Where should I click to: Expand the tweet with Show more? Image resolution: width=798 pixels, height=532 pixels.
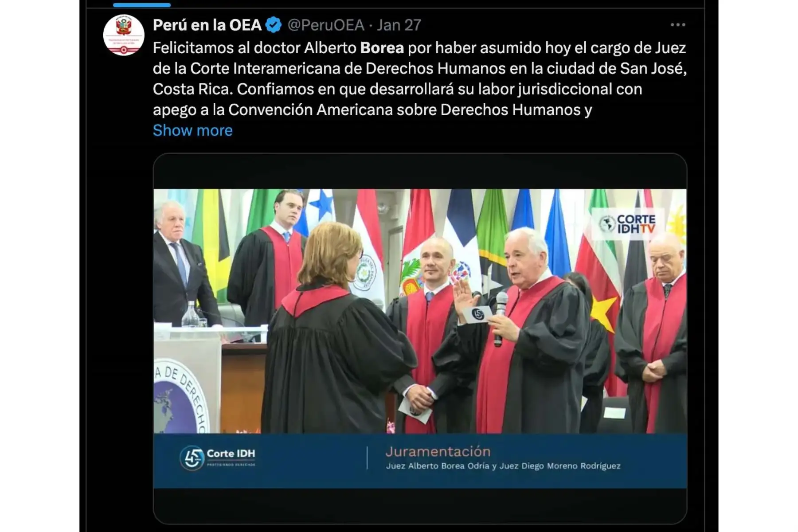(x=192, y=130)
